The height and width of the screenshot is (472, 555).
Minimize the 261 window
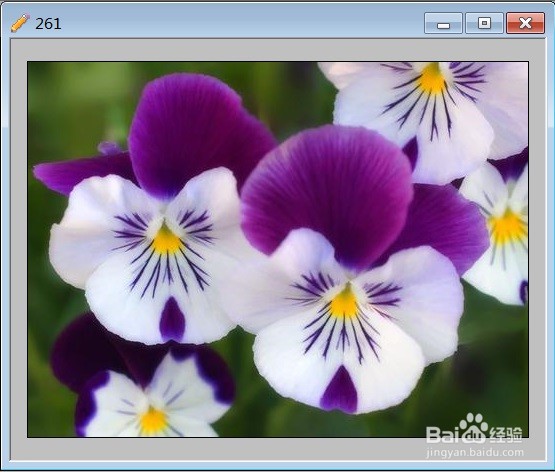click(x=443, y=23)
